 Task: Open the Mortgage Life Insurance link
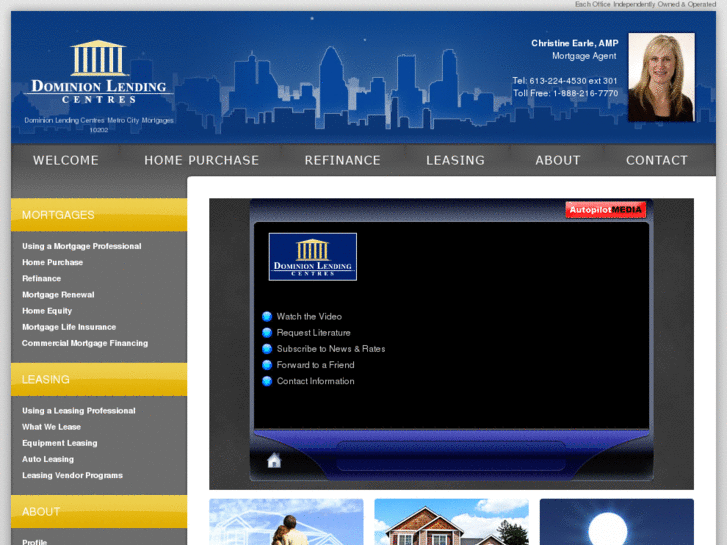[x=69, y=327]
